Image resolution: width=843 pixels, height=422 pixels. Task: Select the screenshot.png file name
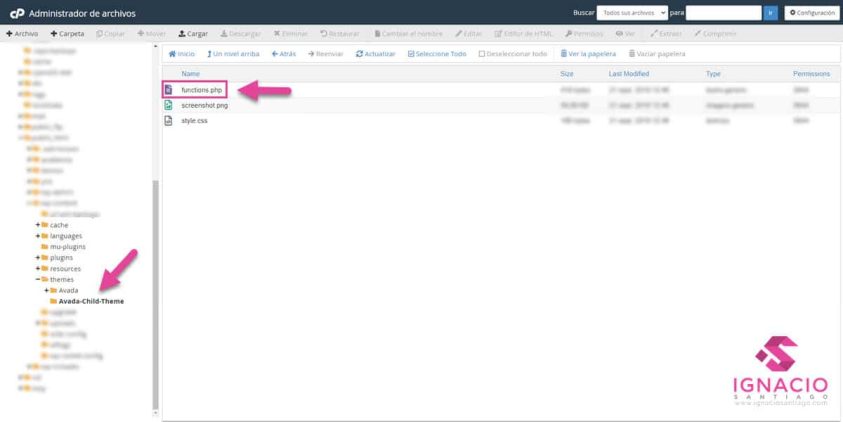tap(204, 105)
